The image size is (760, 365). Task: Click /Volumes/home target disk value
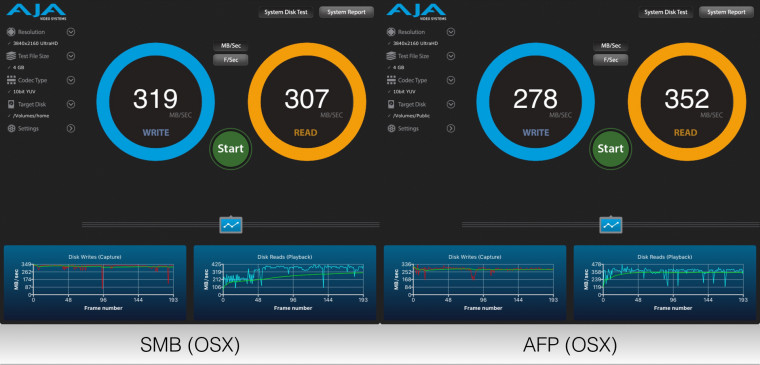pyautogui.click(x=31, y=116)
